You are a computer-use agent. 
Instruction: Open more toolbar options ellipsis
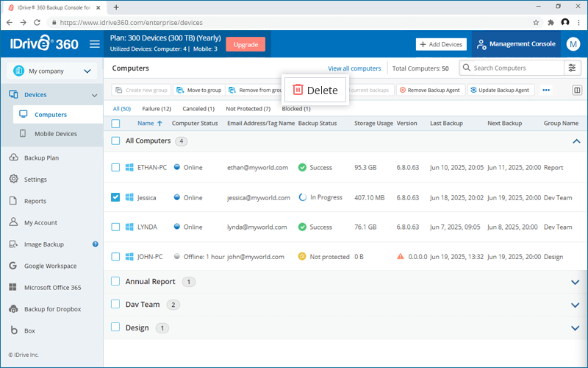pyautogui.click(x=546, y=90)
